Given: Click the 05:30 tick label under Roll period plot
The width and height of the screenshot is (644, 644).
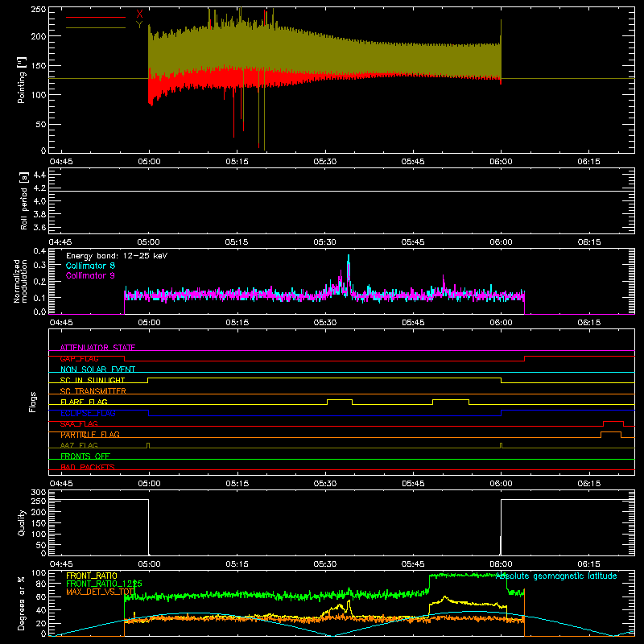Looking at the screenshot, I should point(325,242).
